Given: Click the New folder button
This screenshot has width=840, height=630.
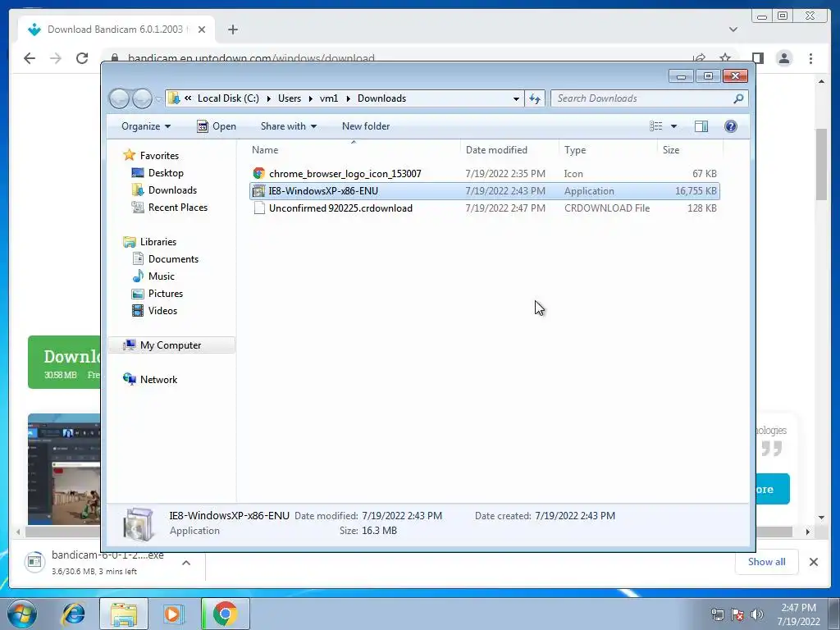Looking at the screenshot, I should [x=366, y=126].
